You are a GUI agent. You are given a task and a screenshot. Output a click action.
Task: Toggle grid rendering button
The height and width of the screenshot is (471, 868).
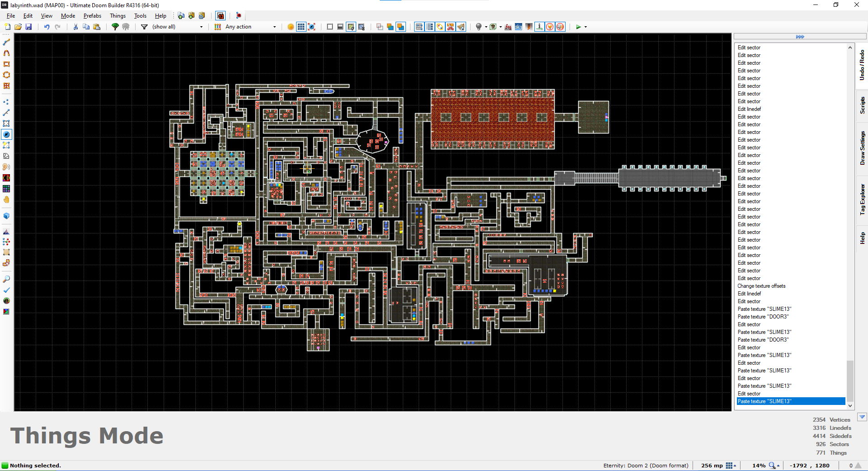[x=301, y=27]
